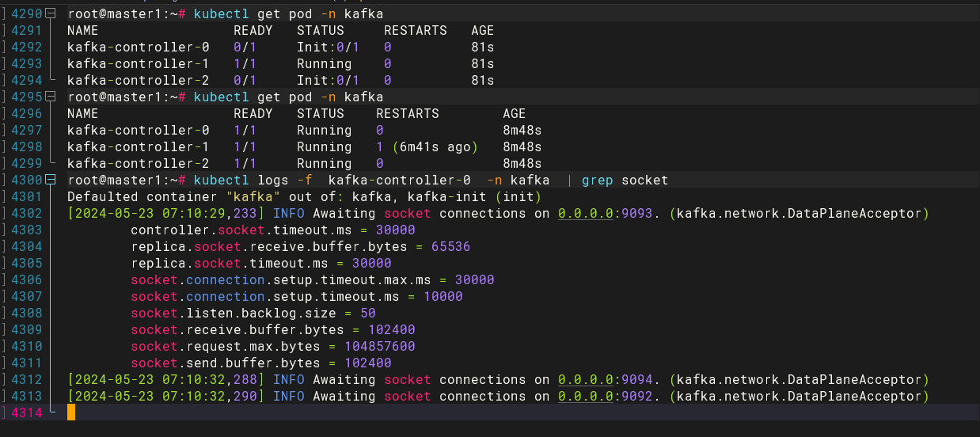The image size is (980, 437).
Task: Click kafka-controller-1 on line 4298
Action: tap(139, 146)
